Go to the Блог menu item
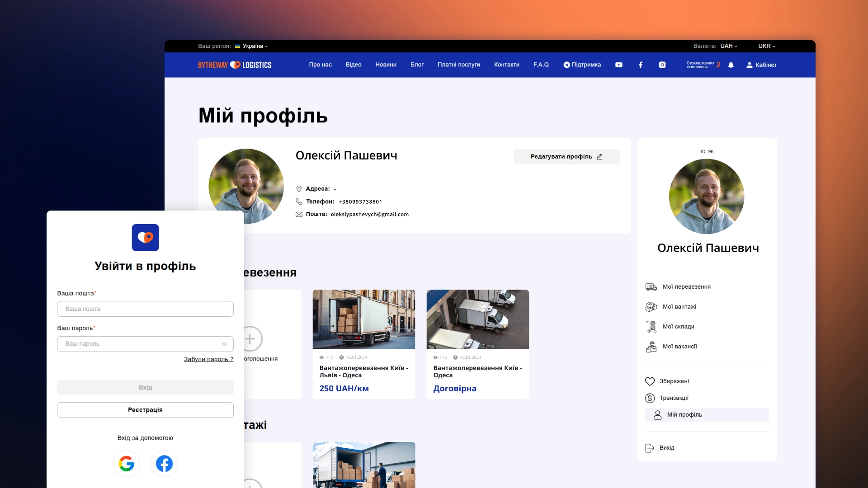The width and height of the screenshot is (868, 488). tap(417, 65)
